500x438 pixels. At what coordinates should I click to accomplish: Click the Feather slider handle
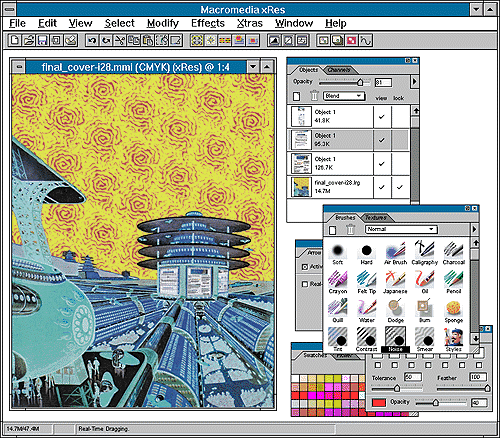[487, 388]
